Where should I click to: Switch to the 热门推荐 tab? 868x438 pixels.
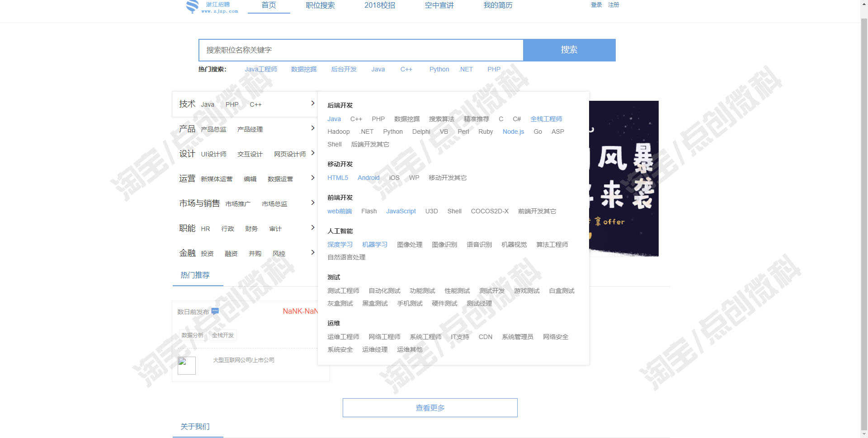click(x=195, y=275)
